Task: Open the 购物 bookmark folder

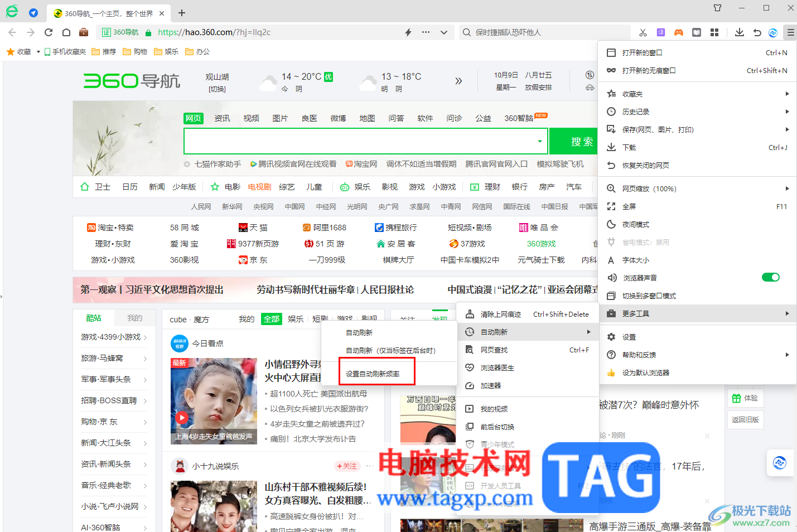Action: pos(136,52)
